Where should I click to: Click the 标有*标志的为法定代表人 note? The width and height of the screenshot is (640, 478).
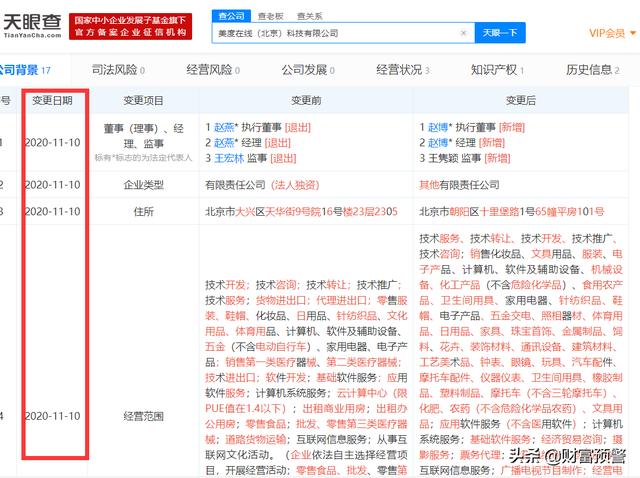click(143, 158)
